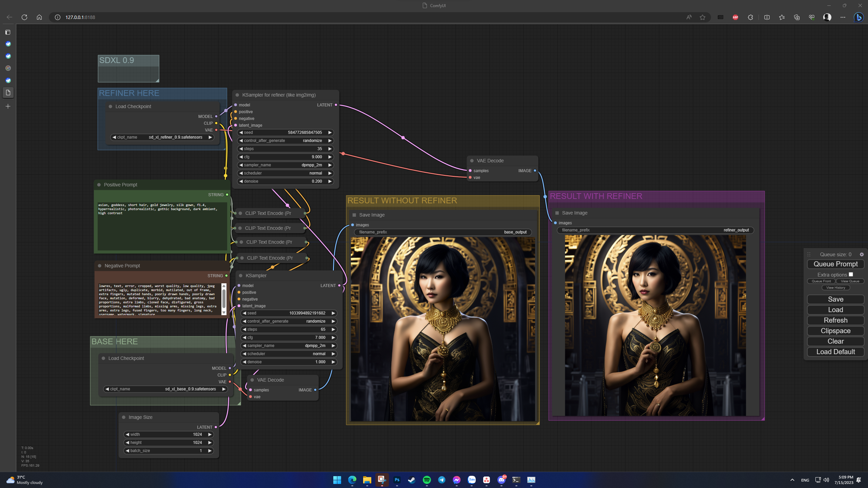Open refiner ckpt_name sd_xl_refiner_0.9 selector
868x488 pixels.
coord(162,137)
